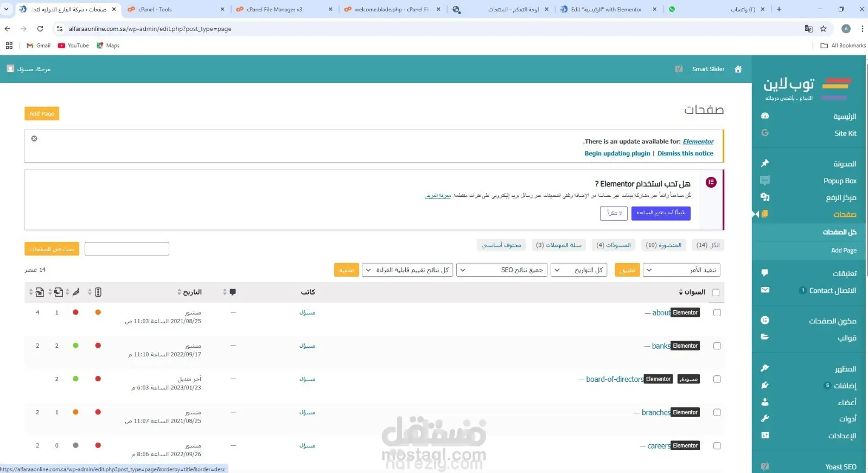868x473 pixels.
Task: Open Google Translate icon in address bar
Action: coord(808,29)
